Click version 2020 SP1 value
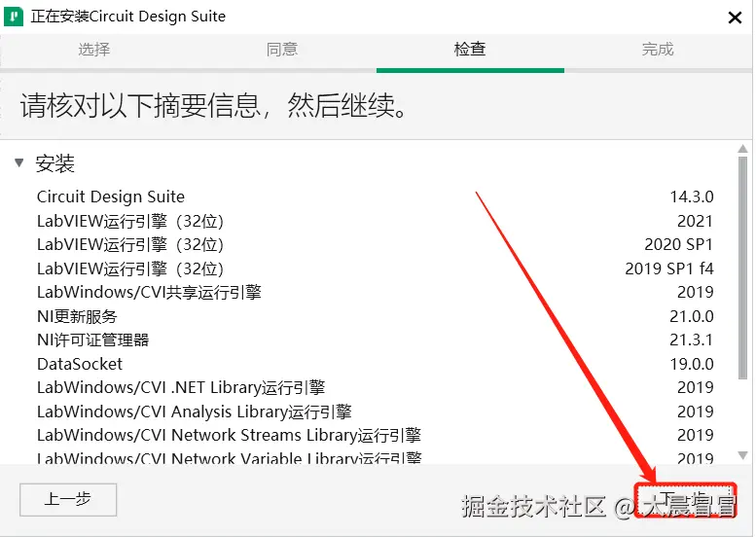The height and width of the screenshot is (537, 756). pyautogui.click(x=679, y=244)
